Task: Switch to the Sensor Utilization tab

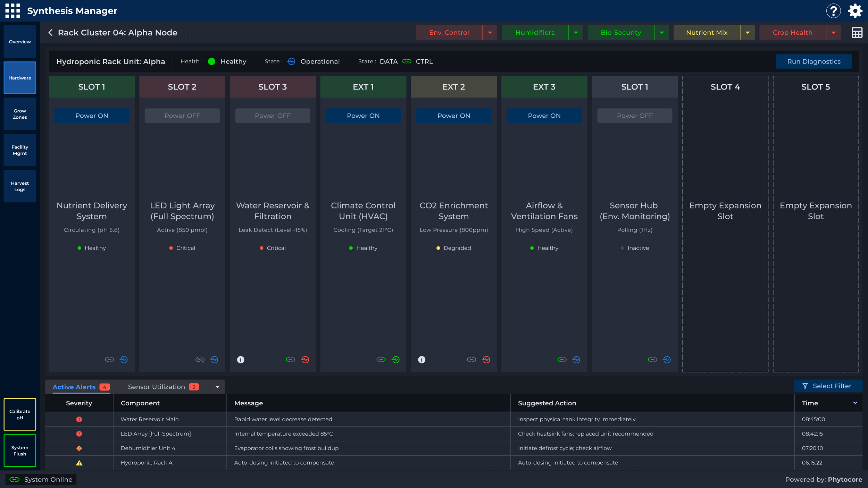Action: click(x=156, y=387)
